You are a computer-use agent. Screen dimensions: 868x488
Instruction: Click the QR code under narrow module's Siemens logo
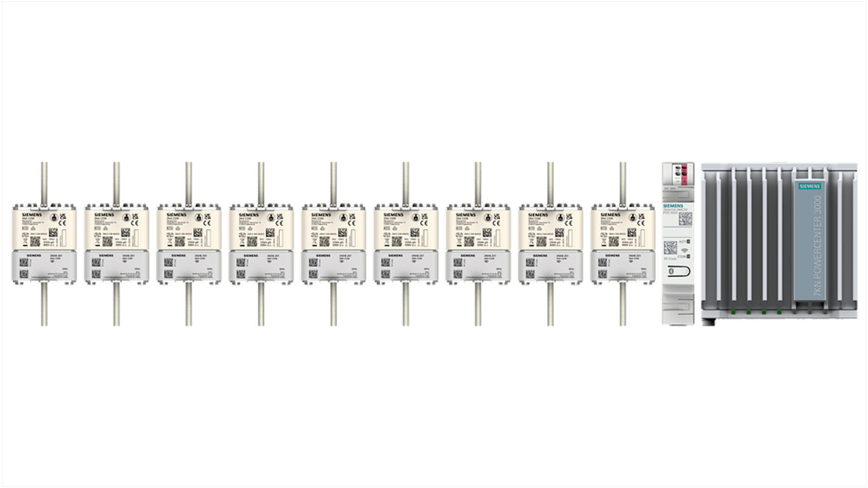coord(685,219)
